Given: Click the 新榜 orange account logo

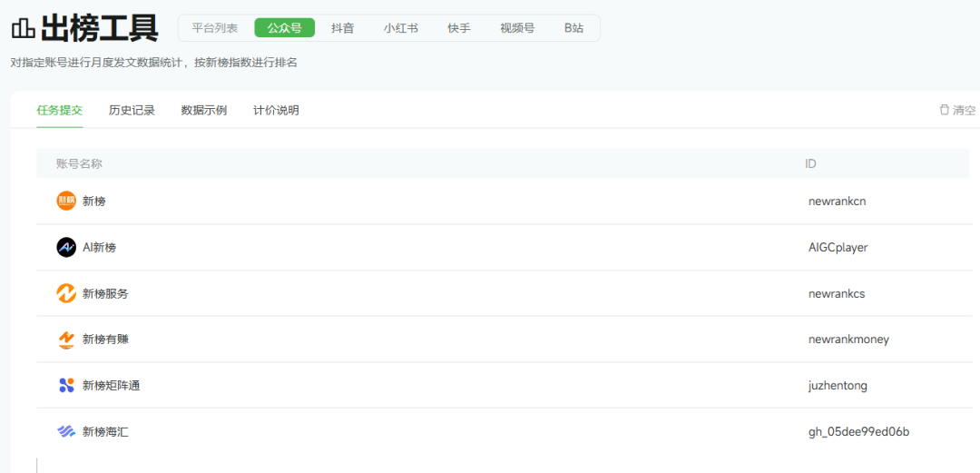Looking at the screenshot, I should click(66, 201).
